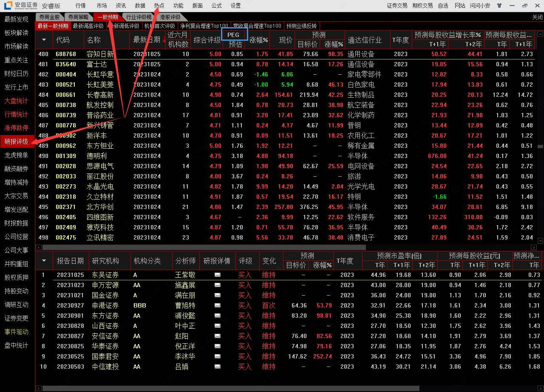Open 最新发现 in the sidebar

click(17, 19)
